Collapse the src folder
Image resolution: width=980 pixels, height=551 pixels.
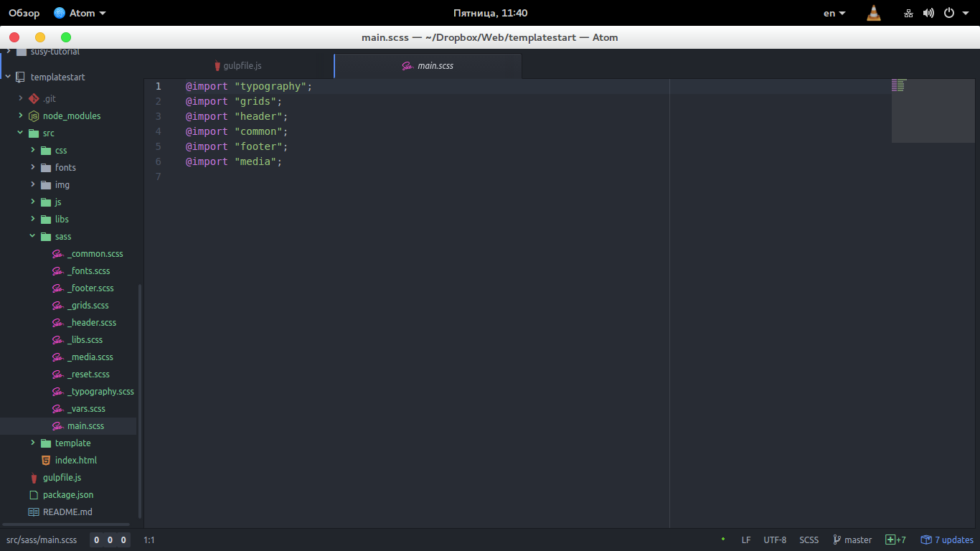[20, 133]
